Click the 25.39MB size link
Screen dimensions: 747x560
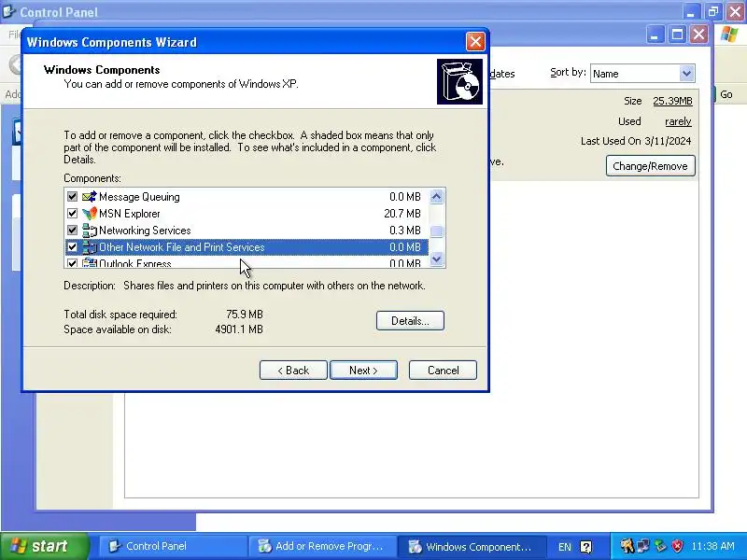coord(672,101)
